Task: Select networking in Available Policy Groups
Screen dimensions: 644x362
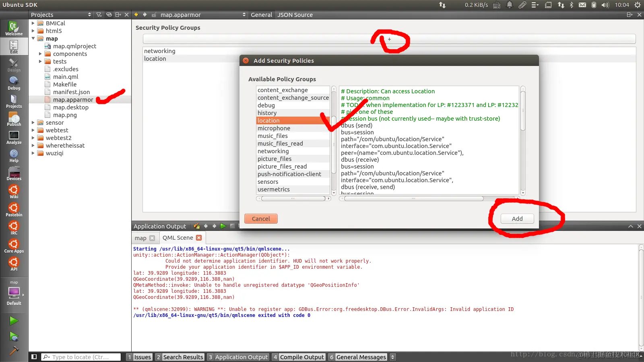Action: click(x=293, y=151)
